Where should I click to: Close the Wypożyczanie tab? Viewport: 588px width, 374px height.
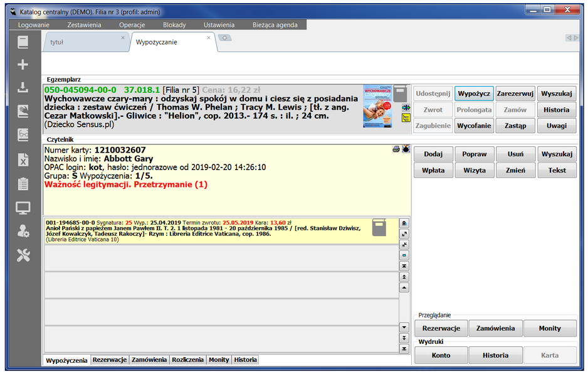tap(209, 38)
